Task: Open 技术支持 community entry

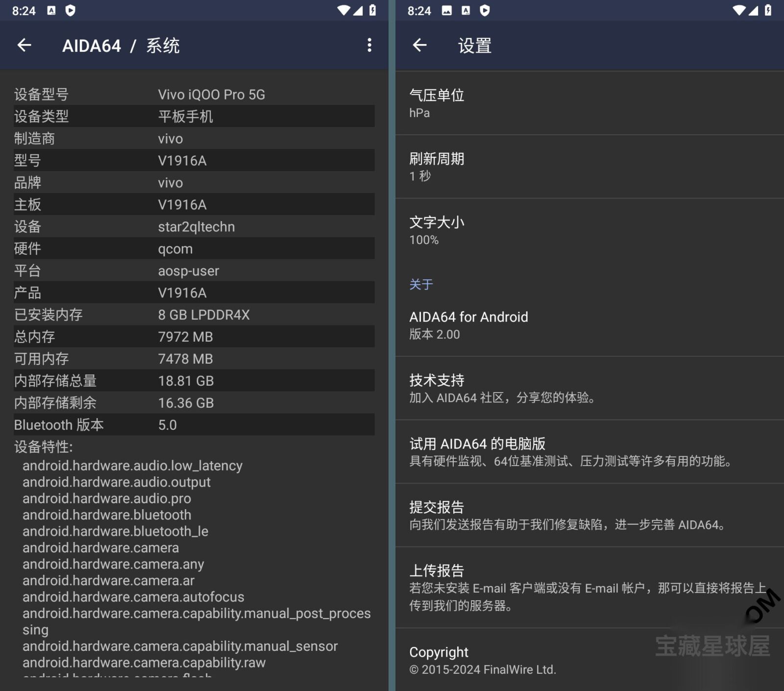Action: click(x=589, y=389)
